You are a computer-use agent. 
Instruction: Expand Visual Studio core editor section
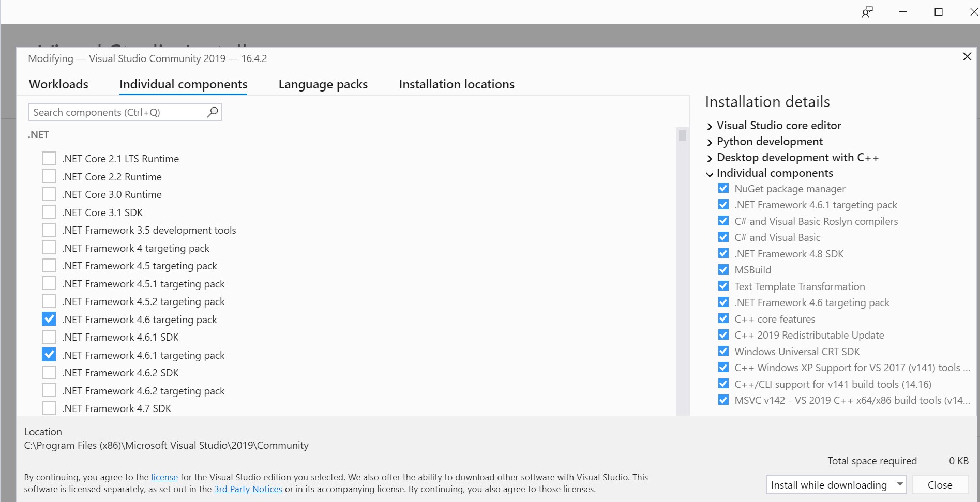pos(710,126)
